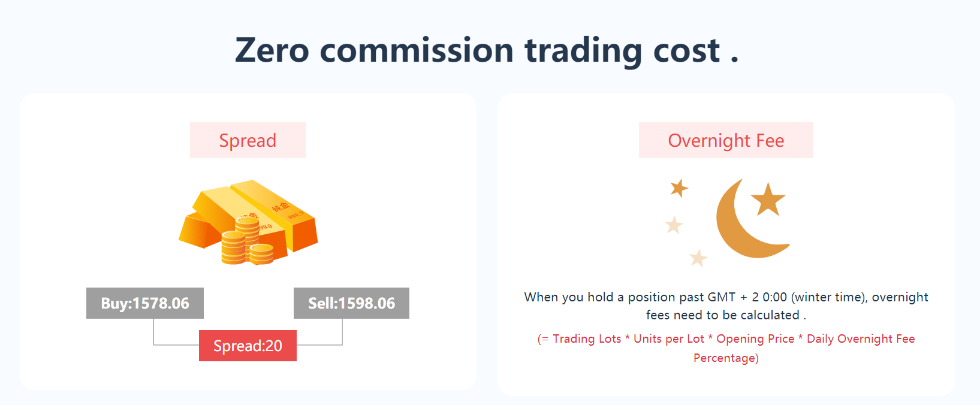Screen dimensions: 980x405
Task: Click the 'Percentage)' text in the formula
Action: pyautogui.click(x=726, y=358)
